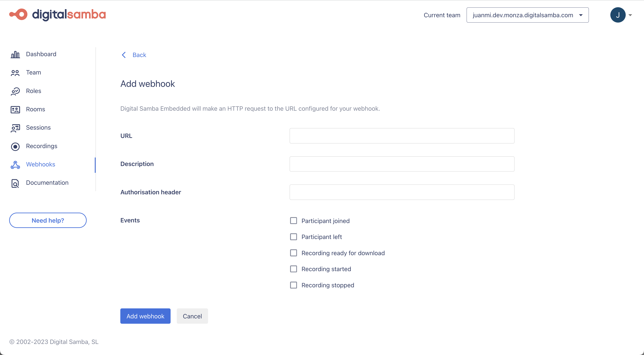Open Dashboard via its bar chart icon

coord(15,54)
